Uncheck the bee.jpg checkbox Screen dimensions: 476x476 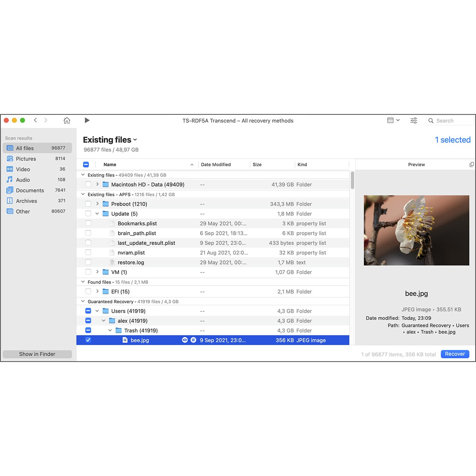click(88, 340)
